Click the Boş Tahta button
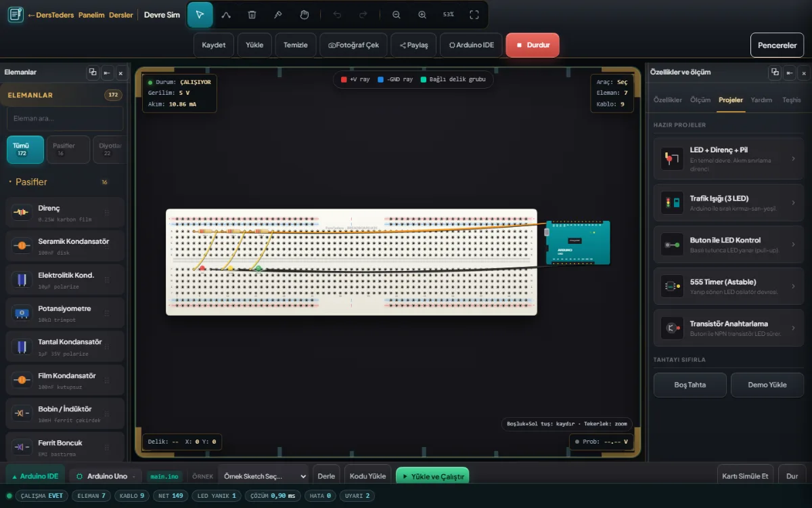Viewport: 812px width, 508px height. tap(690, 385)
